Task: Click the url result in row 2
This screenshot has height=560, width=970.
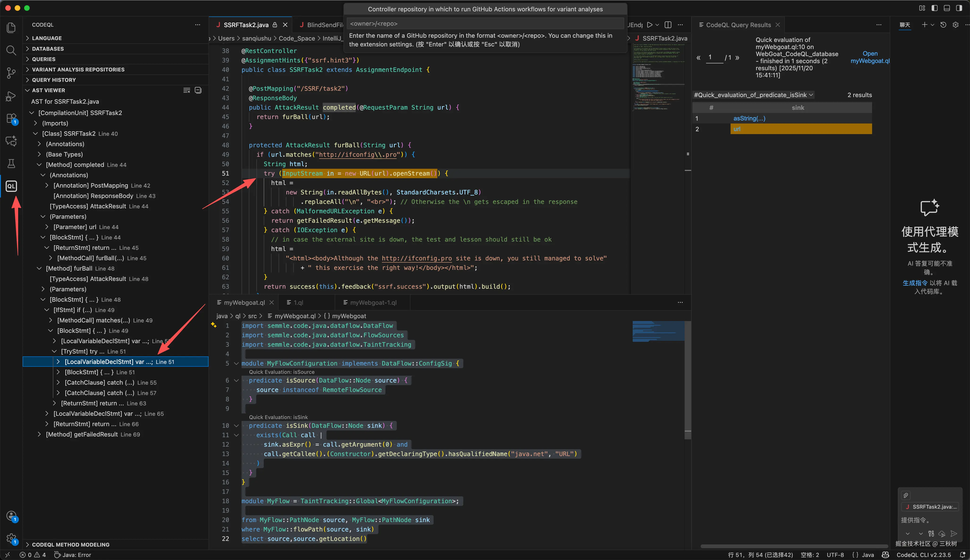Action: click(737, 129)
